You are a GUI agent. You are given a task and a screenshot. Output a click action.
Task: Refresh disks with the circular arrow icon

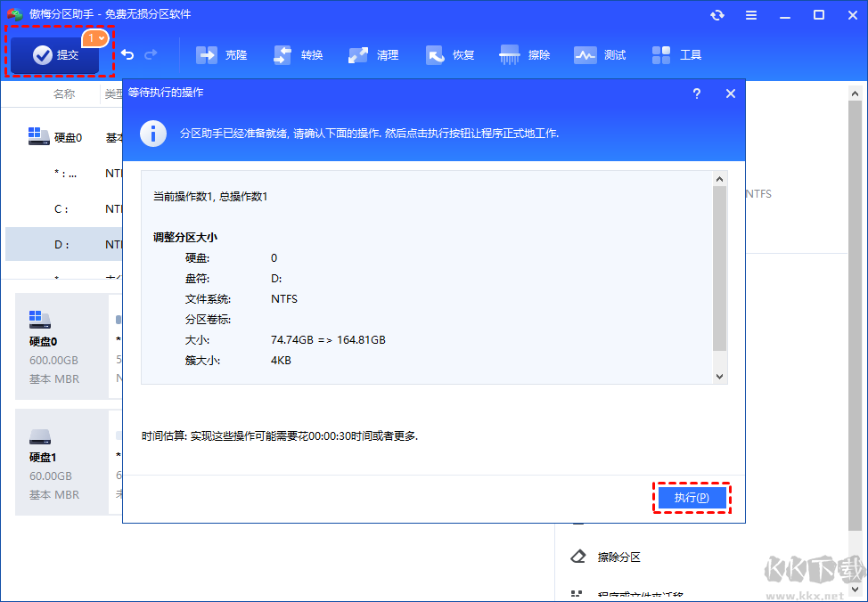[x=717, y=14]
